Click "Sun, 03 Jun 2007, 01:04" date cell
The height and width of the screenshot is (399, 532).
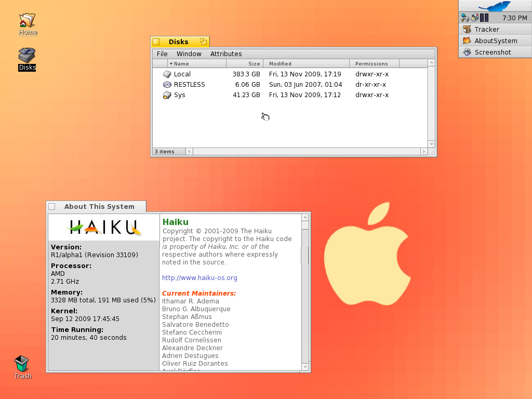coord(305,85)
